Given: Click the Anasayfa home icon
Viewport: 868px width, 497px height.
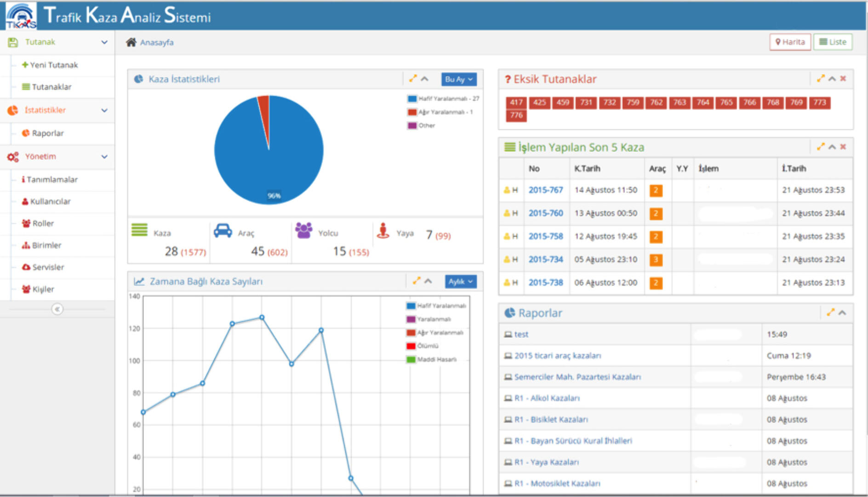Looking at the screenshot, I should [x=131, y=42].
